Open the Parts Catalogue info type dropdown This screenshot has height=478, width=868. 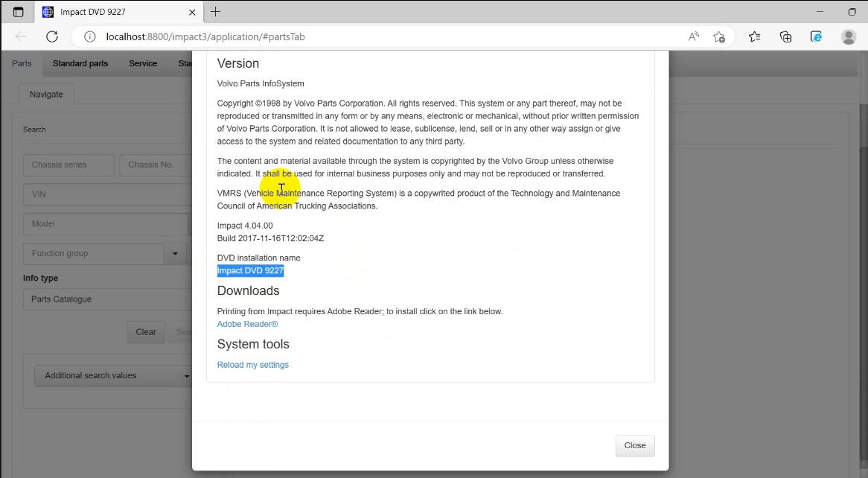(x=108, y=299)
